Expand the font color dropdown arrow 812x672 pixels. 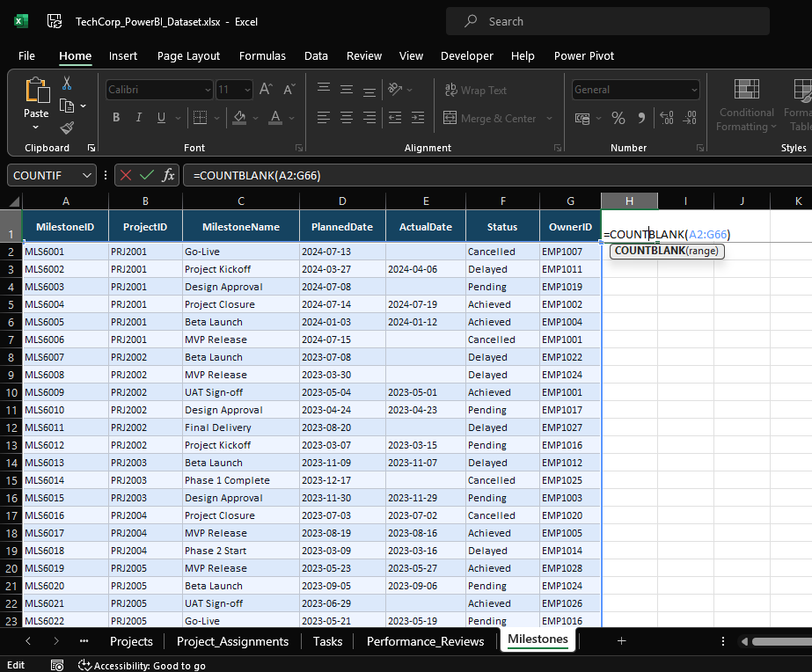291,119
